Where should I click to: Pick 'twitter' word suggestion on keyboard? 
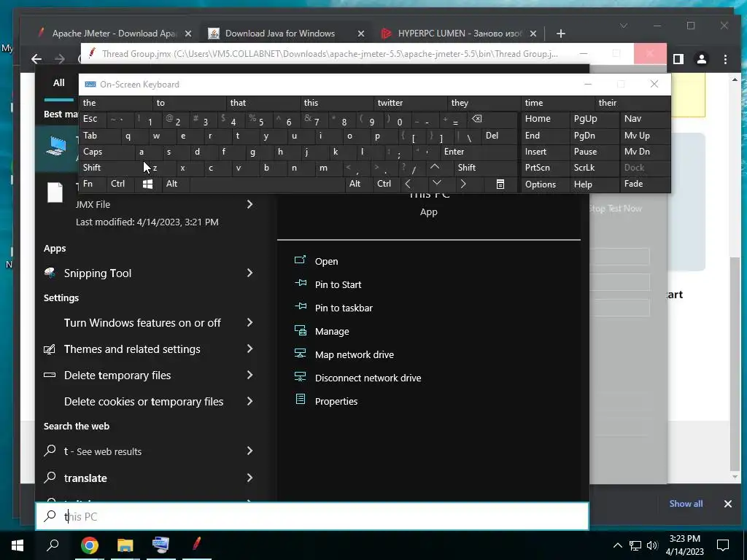(x=390, y=103)
